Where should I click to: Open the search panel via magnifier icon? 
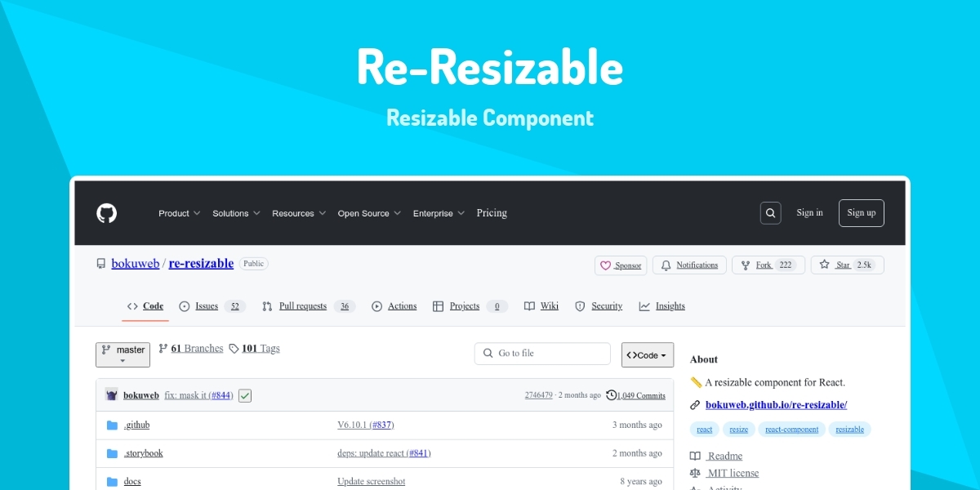pyautogui.click(x=770, y=212)
